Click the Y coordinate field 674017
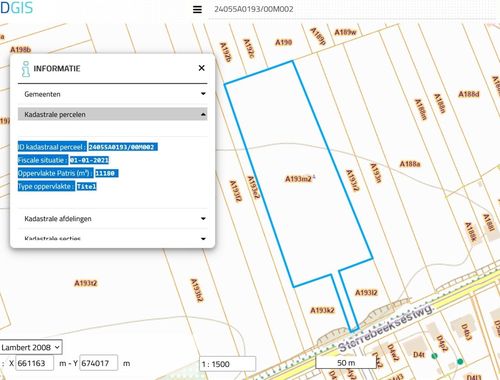The image size is (500, 380). click(x=99, y=363)
